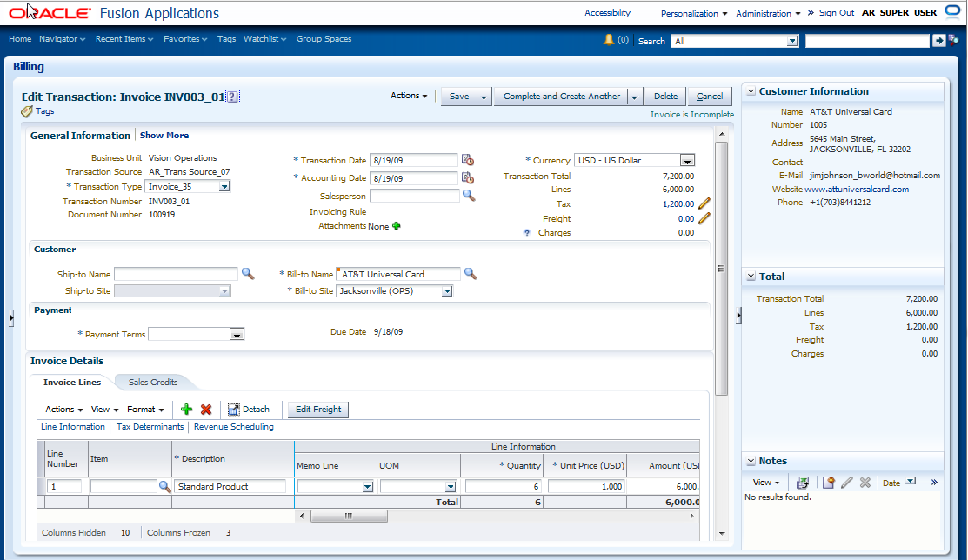Open the chat bubble icon top right
Screen dimensions: 968x560
pyautogui.click(x=952, y=12)
